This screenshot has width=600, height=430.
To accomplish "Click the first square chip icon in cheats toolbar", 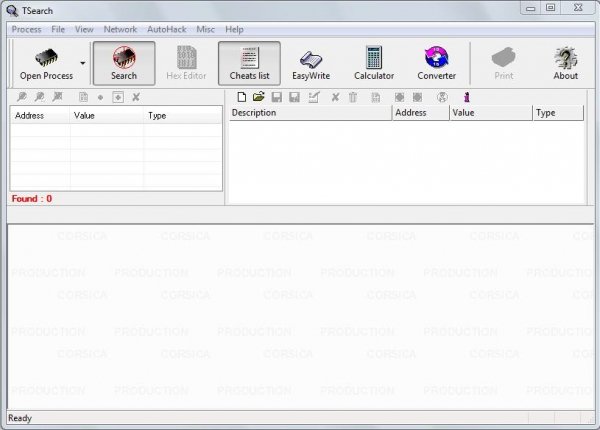I will (399, 97).
